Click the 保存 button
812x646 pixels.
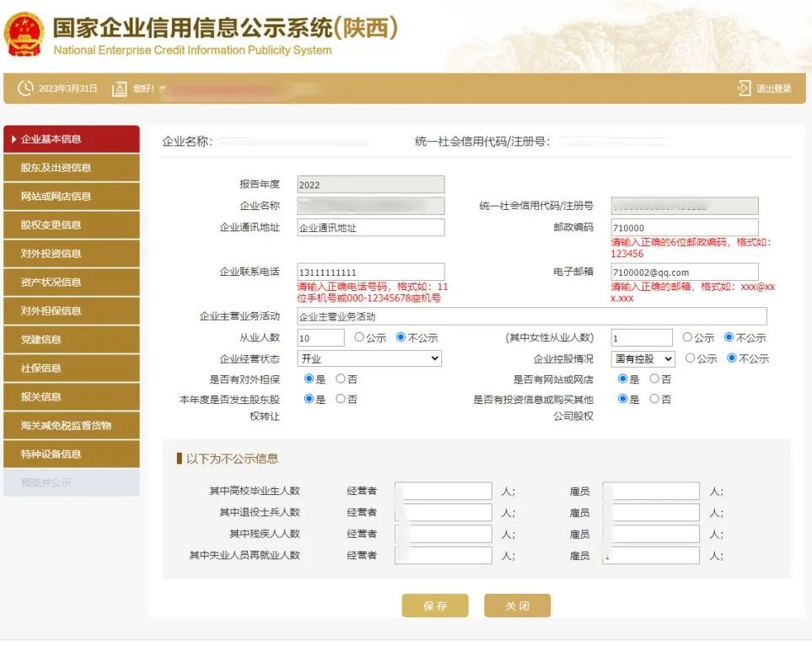(x=434, y=606)
